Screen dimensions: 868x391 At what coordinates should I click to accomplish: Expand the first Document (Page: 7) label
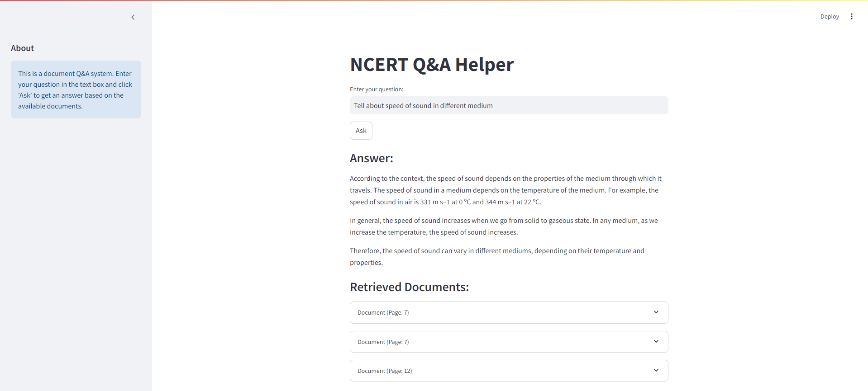(x=383, y=313)
